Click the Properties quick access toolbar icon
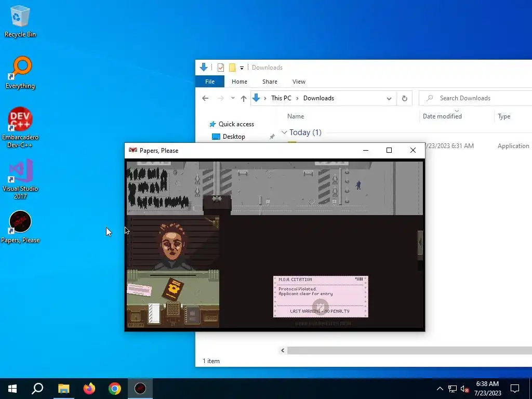 [x=220, y=68]
